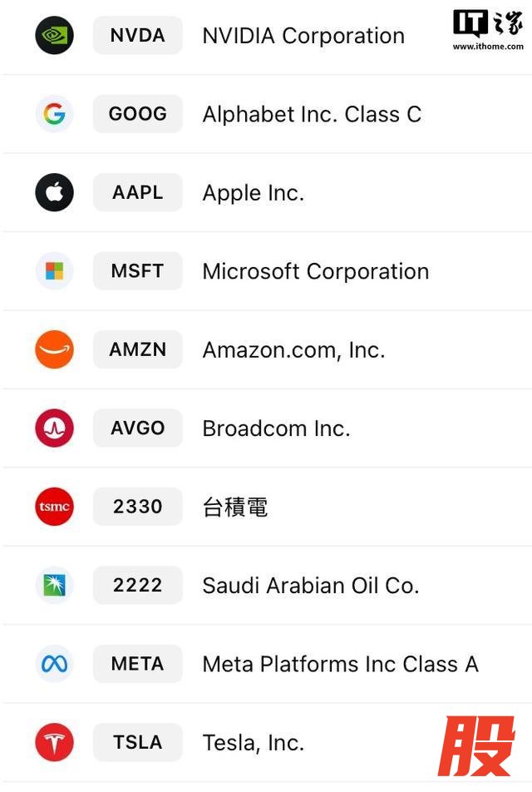Click the Broadcom logo icon
The width and height of the screenshot is (532, 792).
tap(55, 428)
